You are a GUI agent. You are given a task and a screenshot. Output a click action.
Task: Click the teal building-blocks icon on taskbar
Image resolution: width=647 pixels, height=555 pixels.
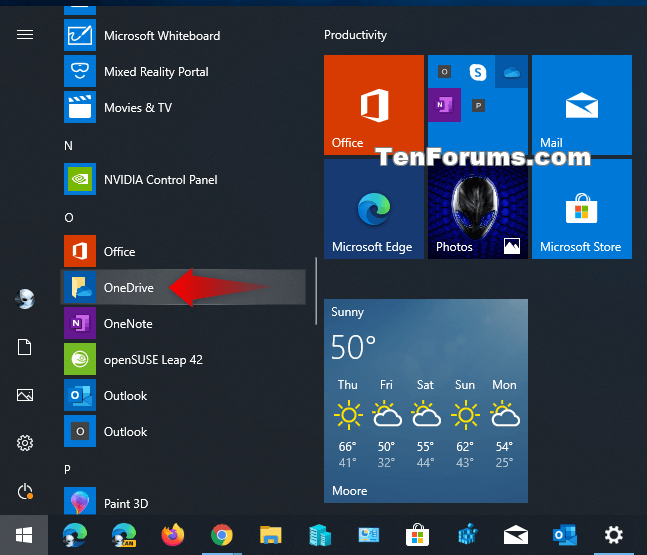coord(320,535)
